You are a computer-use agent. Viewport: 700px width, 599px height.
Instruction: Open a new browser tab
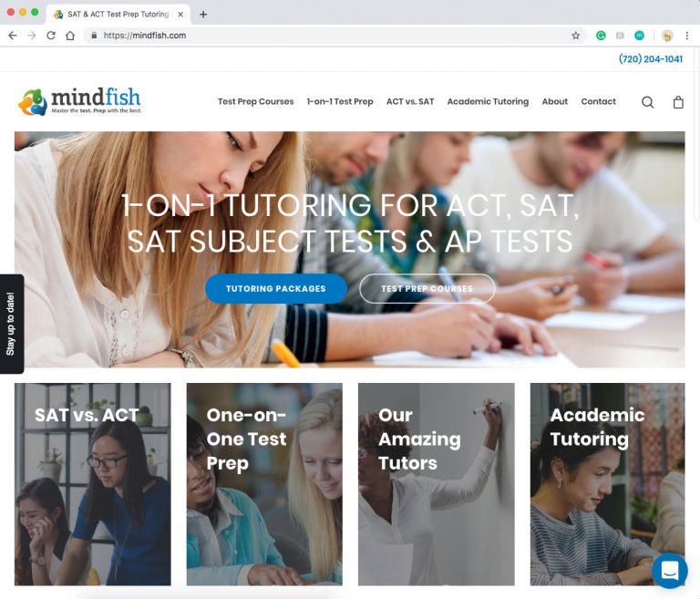203,15
